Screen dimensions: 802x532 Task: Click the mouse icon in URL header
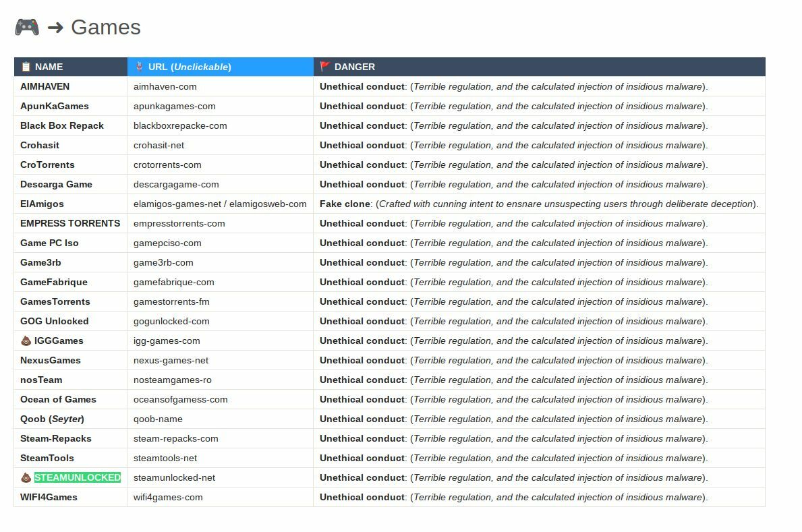coord(139,67)
